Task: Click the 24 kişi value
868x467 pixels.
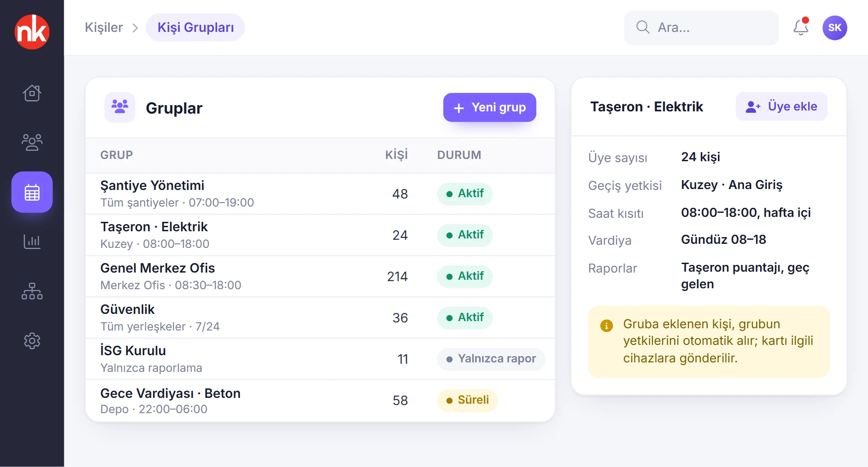Action: [x=700, y=157]
